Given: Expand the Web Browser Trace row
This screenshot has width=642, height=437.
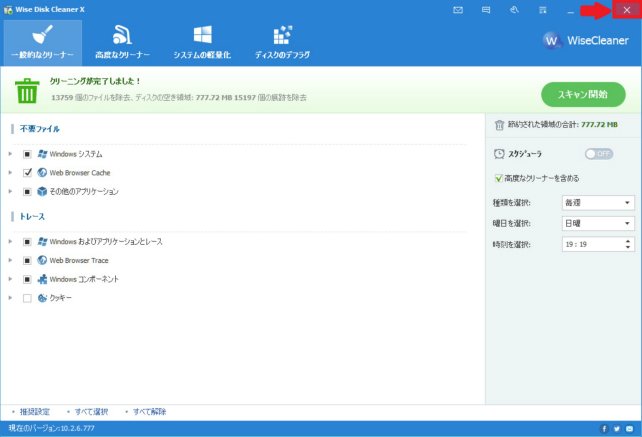Looking at the screenshot, I should tap(10, 260).
